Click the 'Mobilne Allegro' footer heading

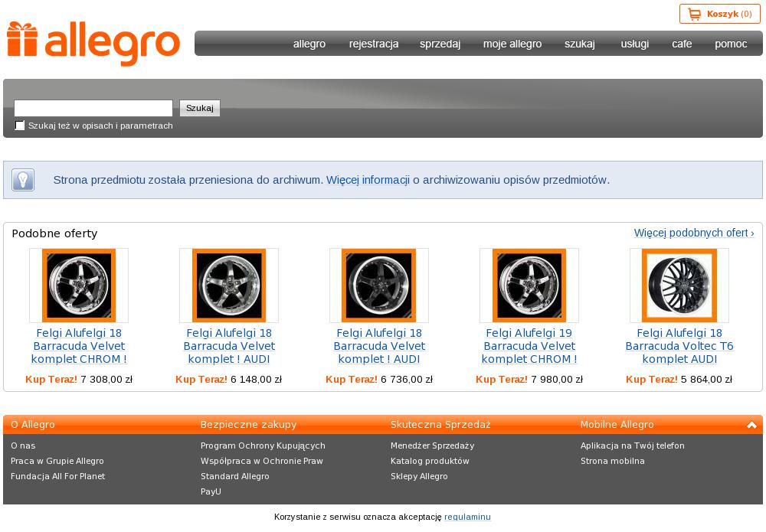(x=617, y=425)
